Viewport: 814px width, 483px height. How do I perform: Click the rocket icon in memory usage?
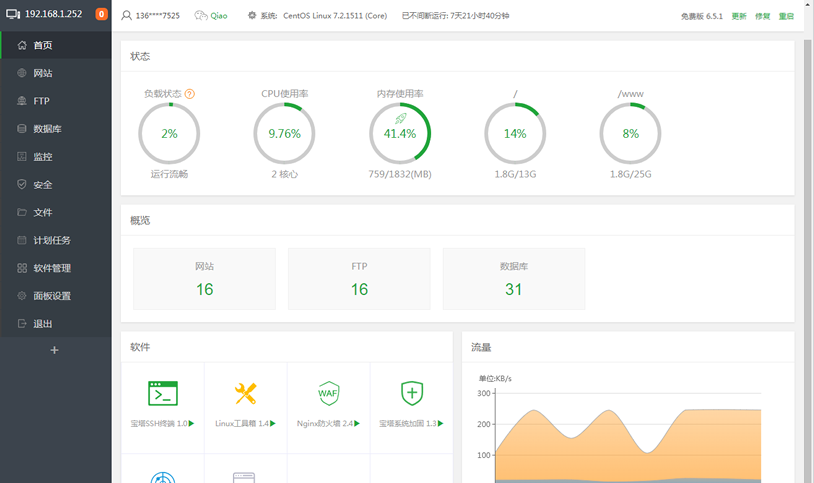tap(400, 118)
